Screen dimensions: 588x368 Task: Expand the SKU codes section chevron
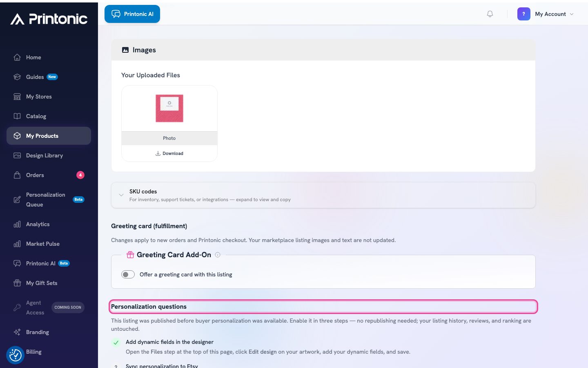pos(121,195)
